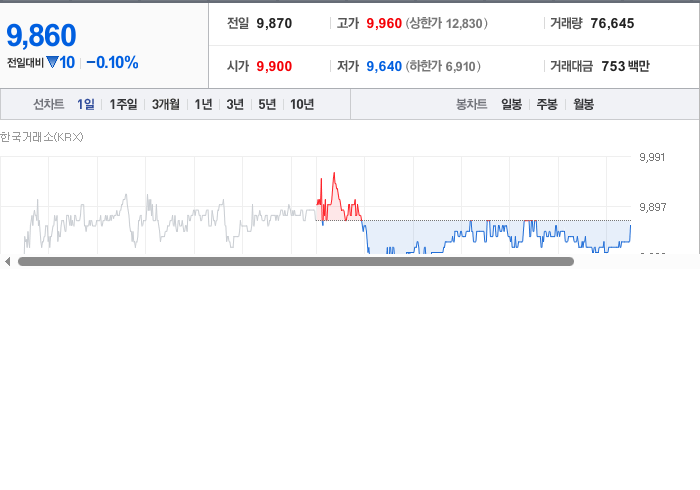The image size is (700, 490).
Task: Open the 10년 chart range
Action: tap(302, 104)
